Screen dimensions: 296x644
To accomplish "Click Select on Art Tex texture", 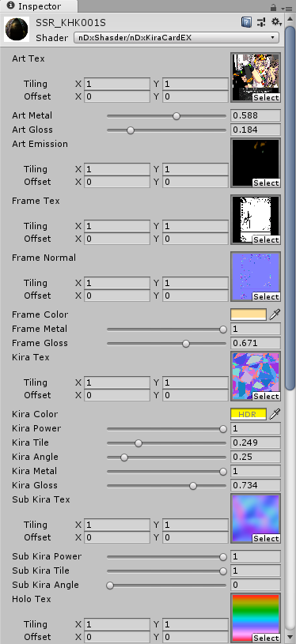I will (x=266, y=98).
